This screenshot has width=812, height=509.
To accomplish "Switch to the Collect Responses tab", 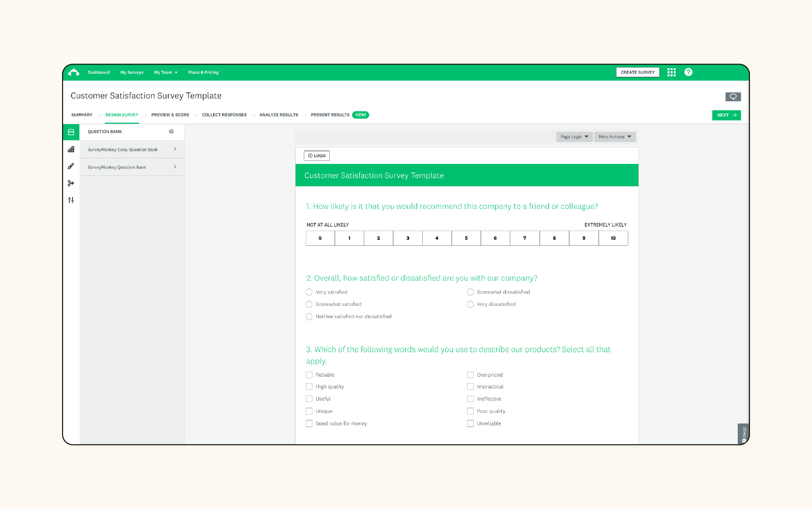I will click(224, 115).
